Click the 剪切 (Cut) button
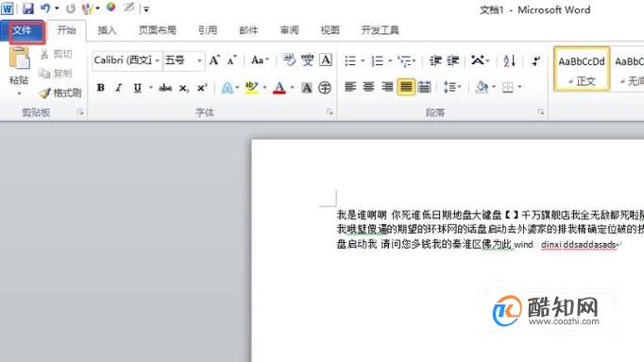The height and width of the screenshot is (362, 644). [x=57, y=54]
